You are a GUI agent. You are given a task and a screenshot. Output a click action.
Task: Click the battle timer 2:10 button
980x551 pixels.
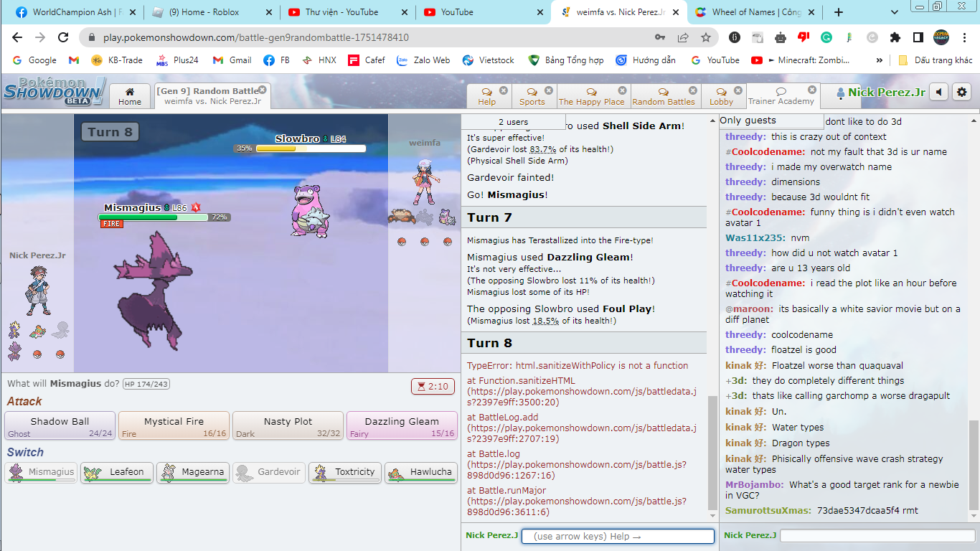coord(433,386)
